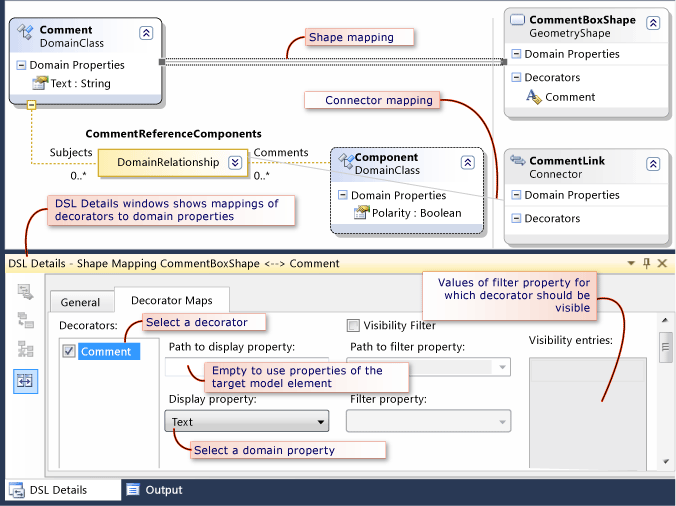676x506 pixels.
Task: Click the CommentBoxShape geometry shape icon
Action: pyautogui.click(x=517, y=20)
